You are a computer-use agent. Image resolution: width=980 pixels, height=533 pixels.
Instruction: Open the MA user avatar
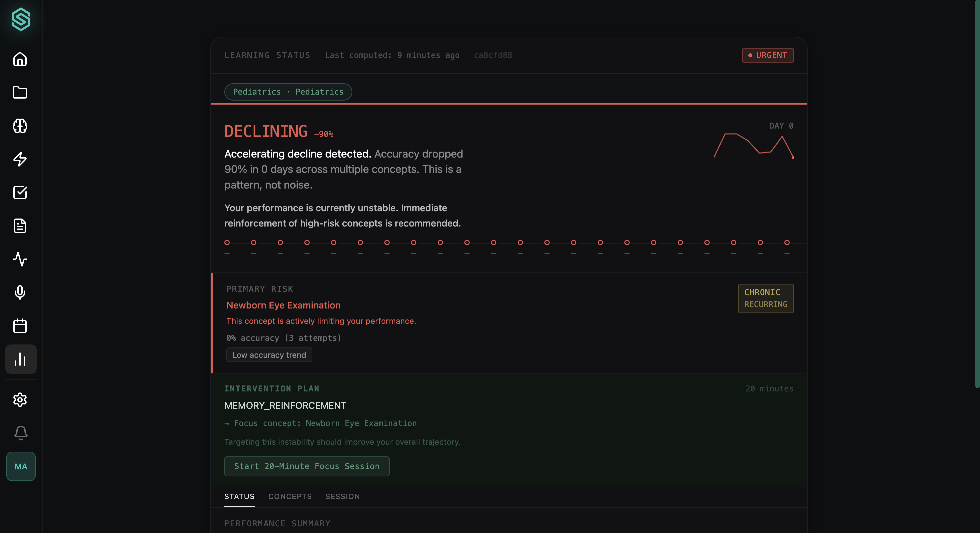click(21, 466)
